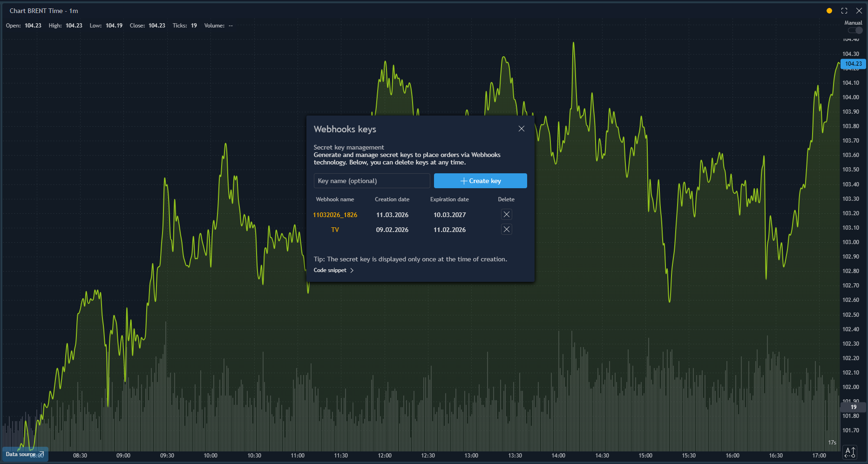Click the Chart BRENT Time title
This screenshot has width=868, height=464.
pos(37,10)
